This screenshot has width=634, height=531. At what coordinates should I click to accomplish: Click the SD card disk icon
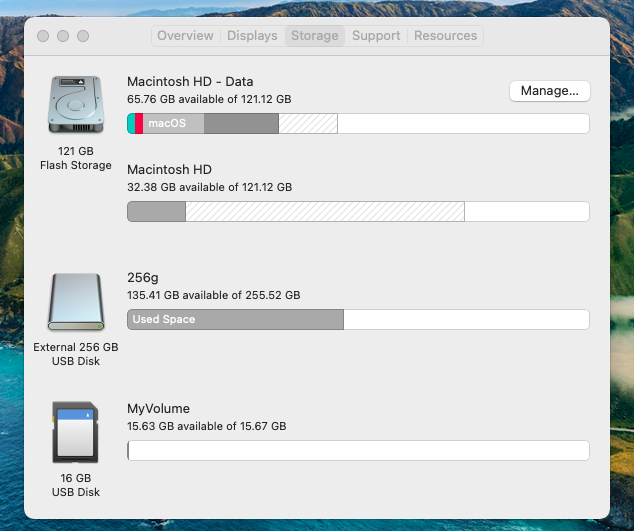click(76, 432)
